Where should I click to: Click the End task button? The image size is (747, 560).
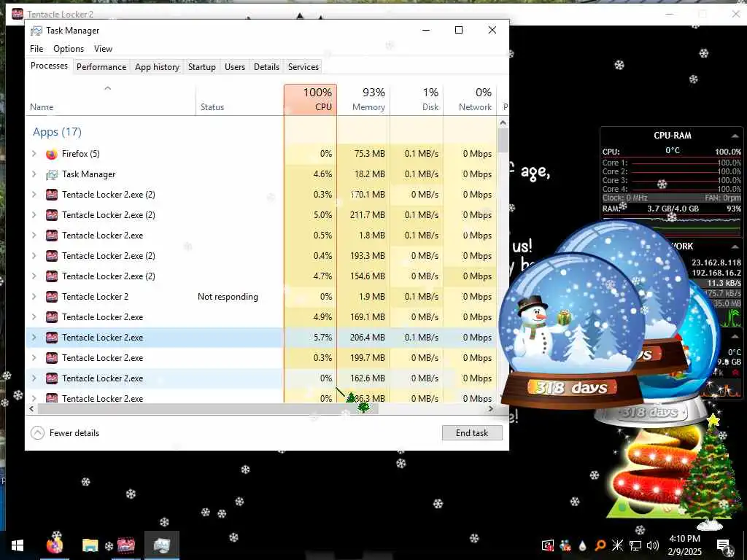pos(472,433)
